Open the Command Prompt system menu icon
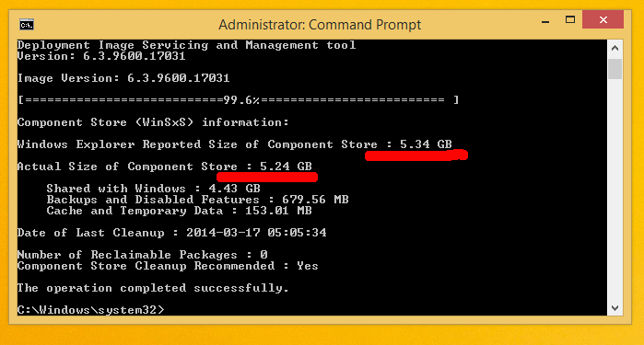Image resolution: width=644 pixels, height=345 pixels. coord(27,25)
